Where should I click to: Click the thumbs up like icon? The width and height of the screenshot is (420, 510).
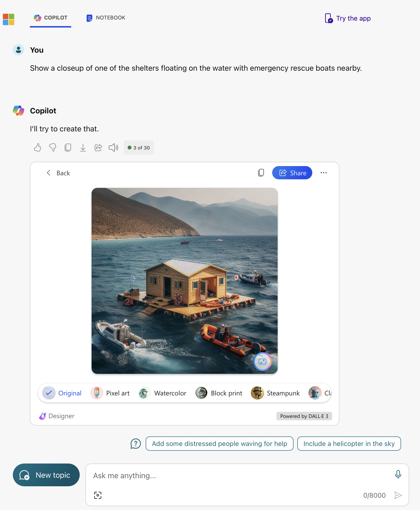37,148
